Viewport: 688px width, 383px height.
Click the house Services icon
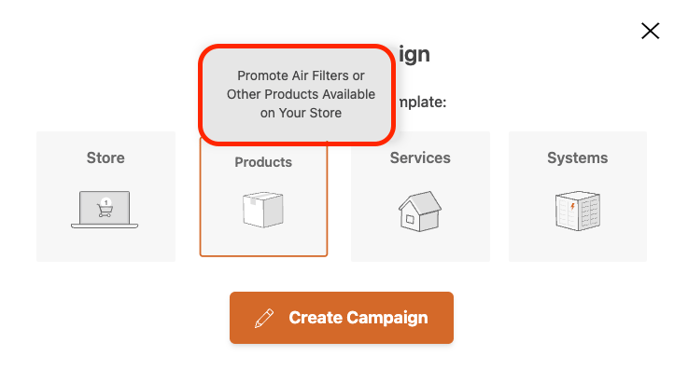[x=420, y=211]
